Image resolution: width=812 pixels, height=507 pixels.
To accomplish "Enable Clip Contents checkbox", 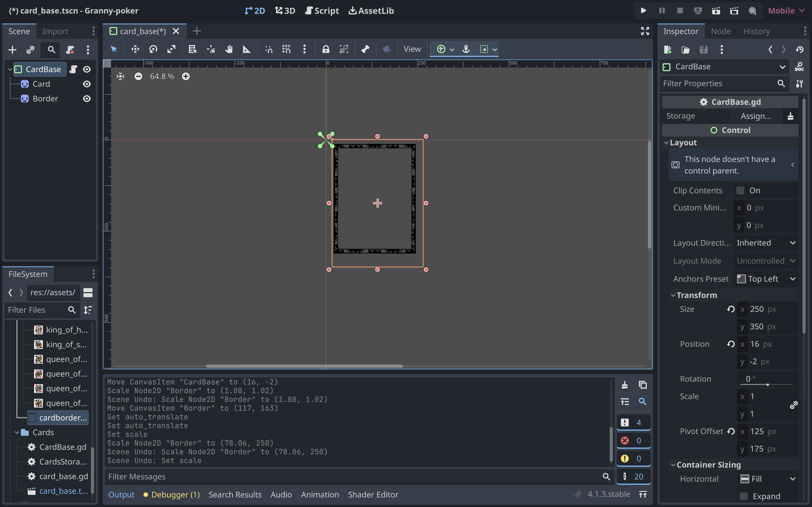I will pyautogui.click(x=740, y=190).
